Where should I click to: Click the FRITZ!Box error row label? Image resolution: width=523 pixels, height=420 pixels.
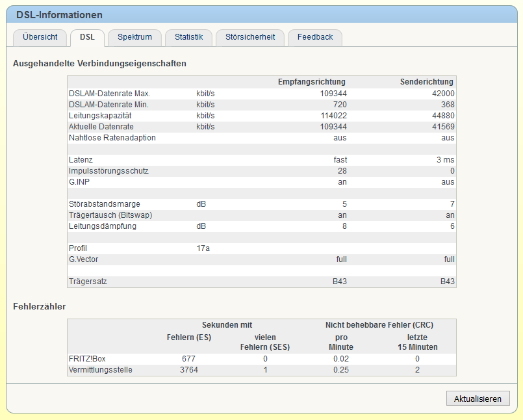pyautogui.click(x=87, y=359)
